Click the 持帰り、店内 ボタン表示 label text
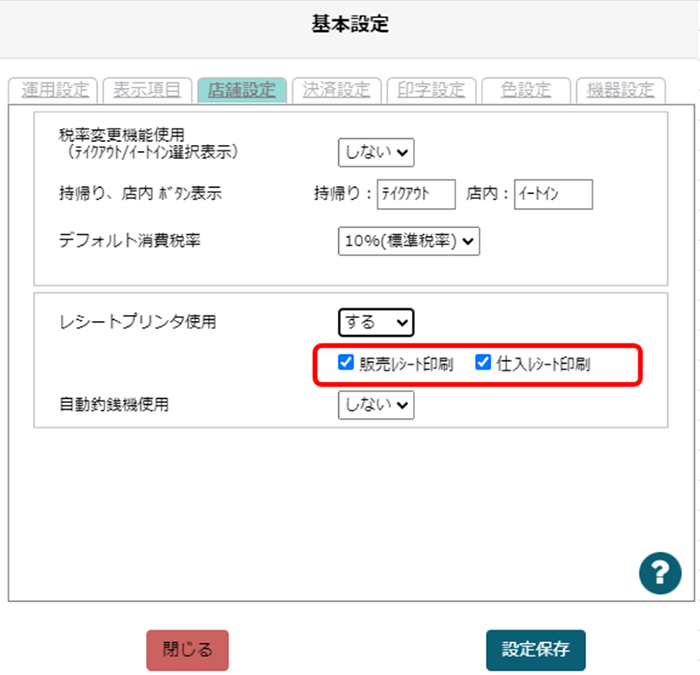This screenshot has width=700, height=675. (x=140, y=194)
